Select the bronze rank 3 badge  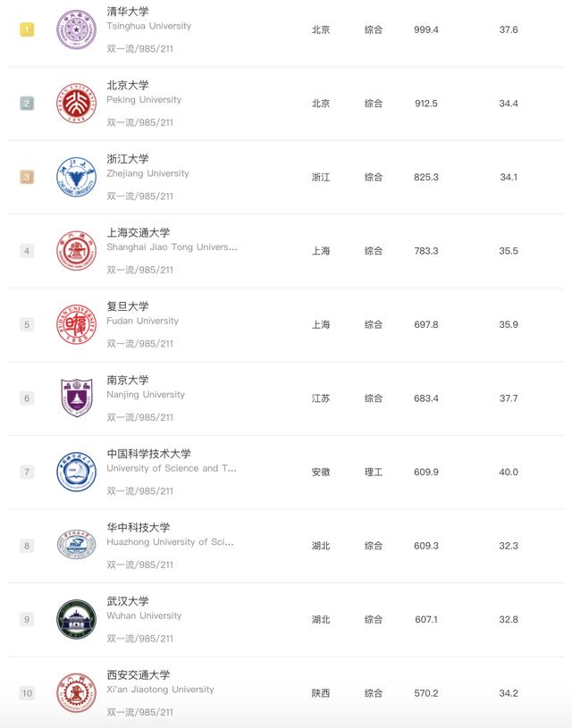27,177
